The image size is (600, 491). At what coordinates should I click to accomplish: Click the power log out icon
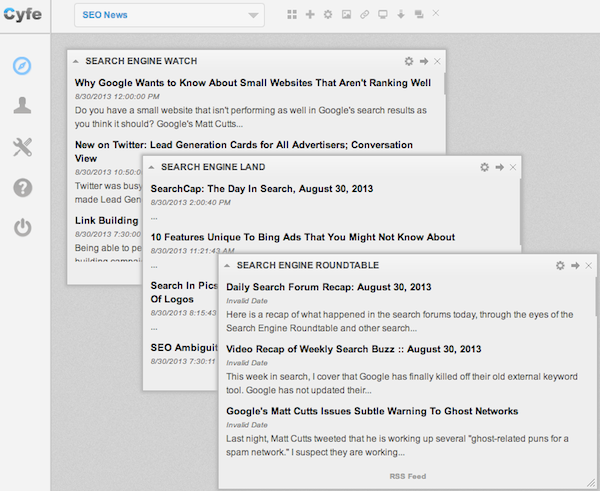click(22, 228)
